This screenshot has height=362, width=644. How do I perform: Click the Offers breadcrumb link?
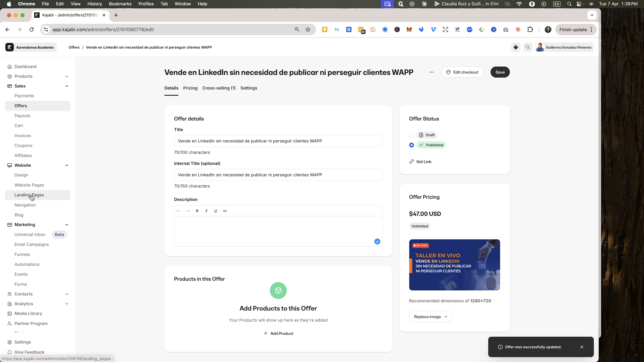[74, 47]
